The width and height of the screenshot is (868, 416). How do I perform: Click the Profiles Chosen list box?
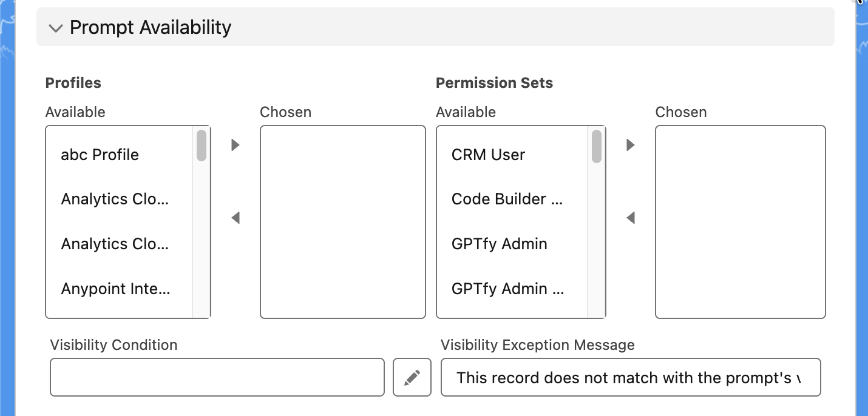(x=342, y=221)
